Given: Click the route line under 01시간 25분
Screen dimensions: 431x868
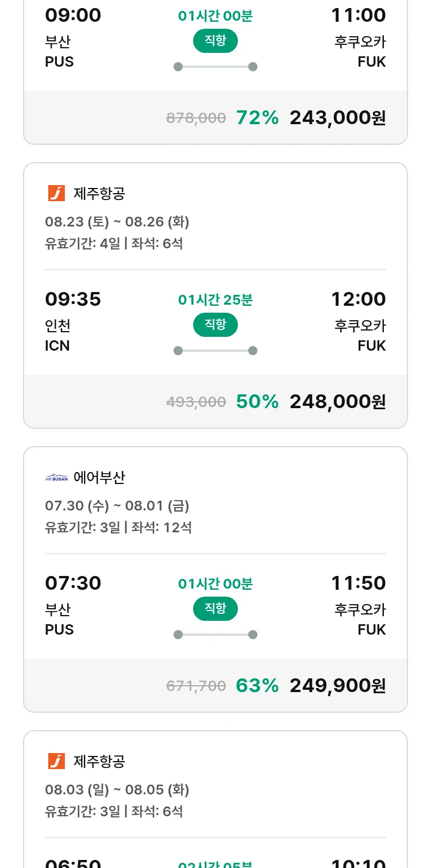Looking at the screenshot, I should [x=215, y=351].
